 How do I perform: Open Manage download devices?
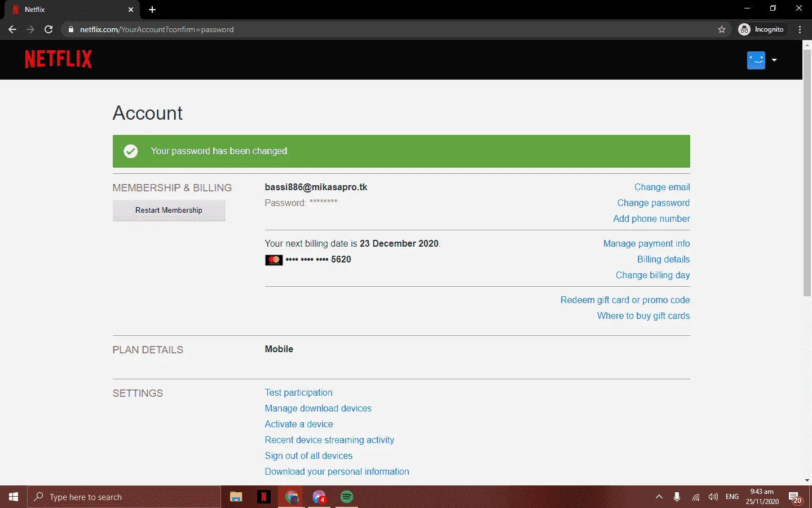pyautogui.click(x=318, y=408)
